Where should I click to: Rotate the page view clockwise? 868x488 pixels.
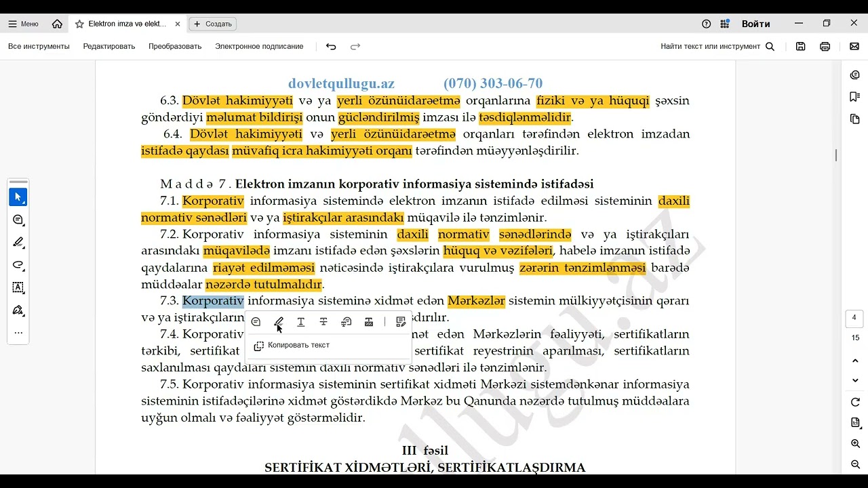click(855, 403)
